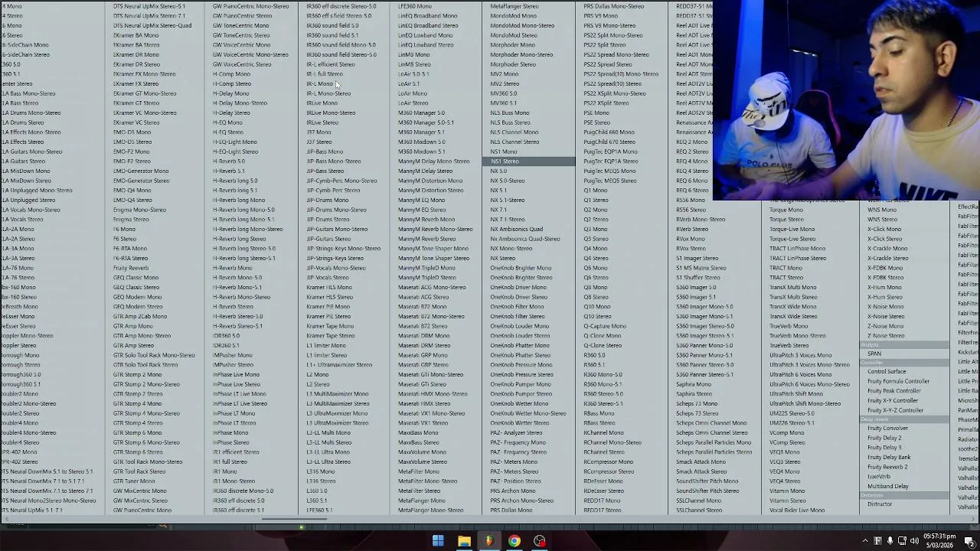This screenshot has width=980, height=551.
Task: Select Multiband Delay plugin
Action: [x=888, y=486]
